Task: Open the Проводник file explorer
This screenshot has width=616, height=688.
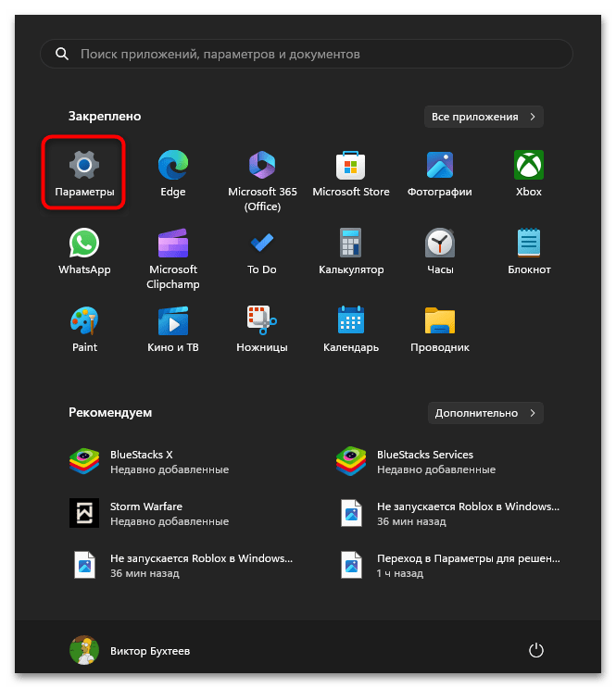Action: click(439, 329)
